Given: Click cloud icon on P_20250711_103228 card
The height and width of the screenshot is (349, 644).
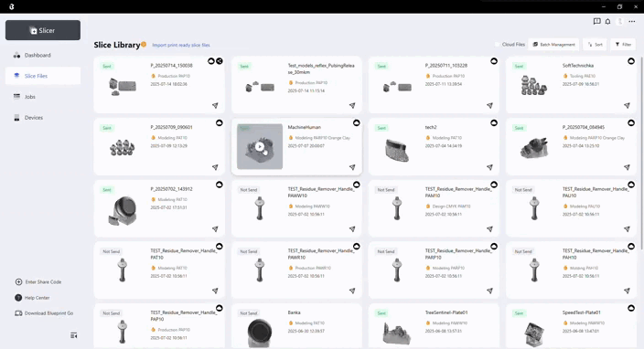Looking at the screenshot, I should click(x=494, y=61).
